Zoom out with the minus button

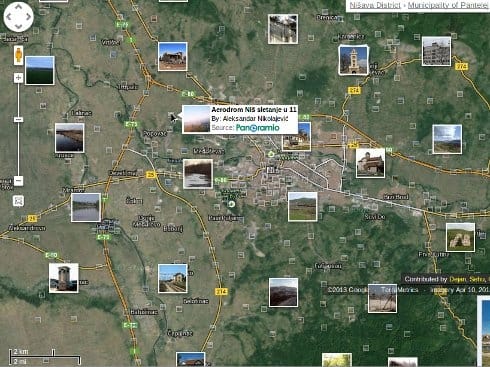pyautogui.click(x=19, y=181)
